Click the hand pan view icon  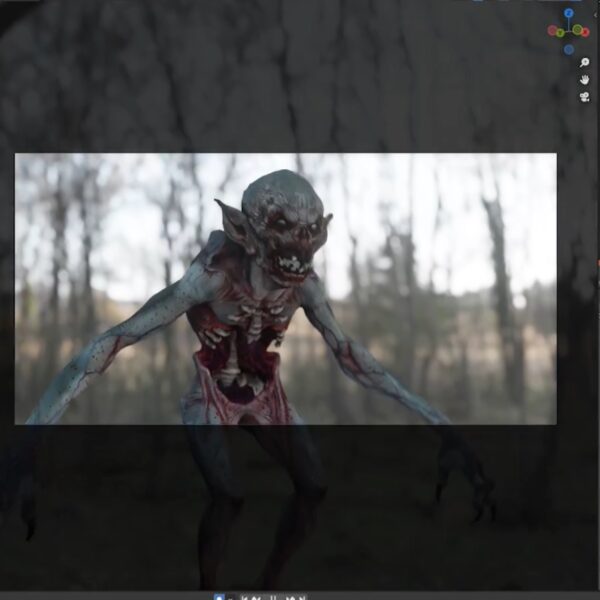click(x=584, y=80)
